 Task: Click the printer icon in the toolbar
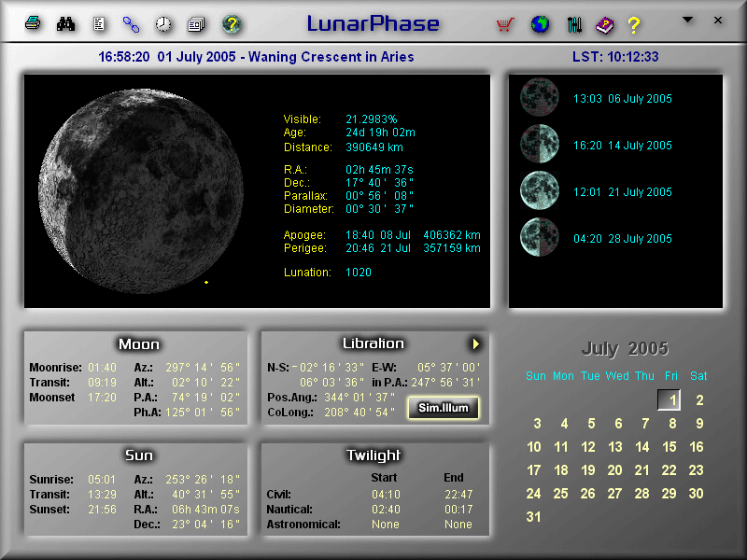(x=33, y=22)
